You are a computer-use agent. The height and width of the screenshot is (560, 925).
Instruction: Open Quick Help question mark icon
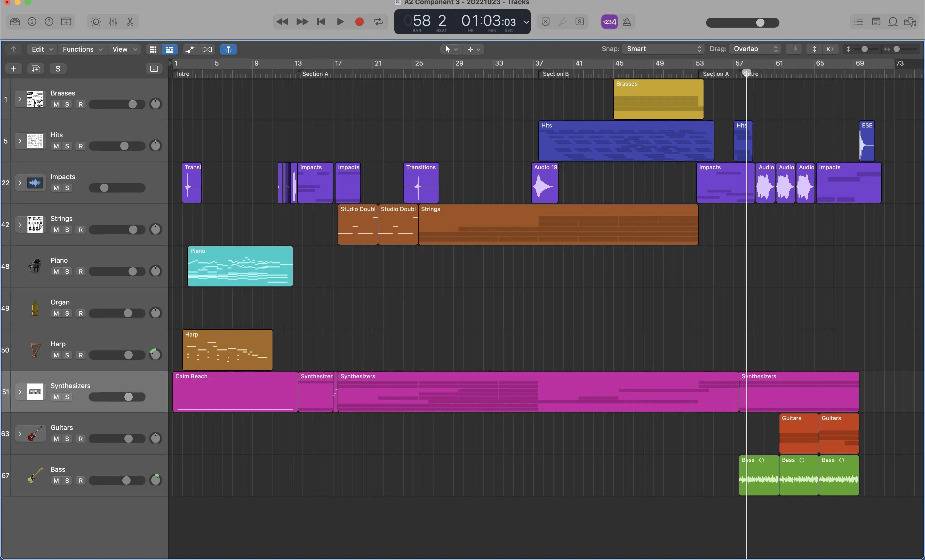coord(49,21)
